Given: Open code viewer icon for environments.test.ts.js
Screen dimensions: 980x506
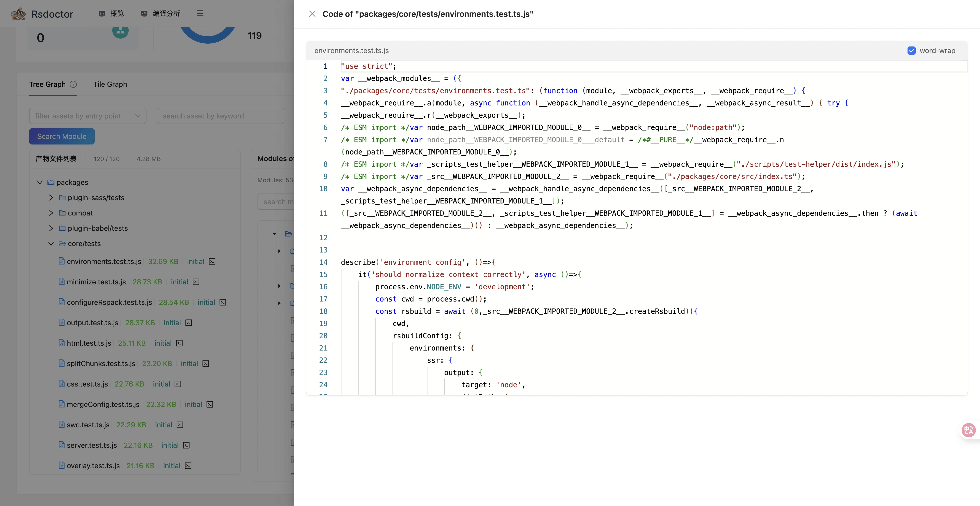Looking at the screenshot, I should coord(212,261).
